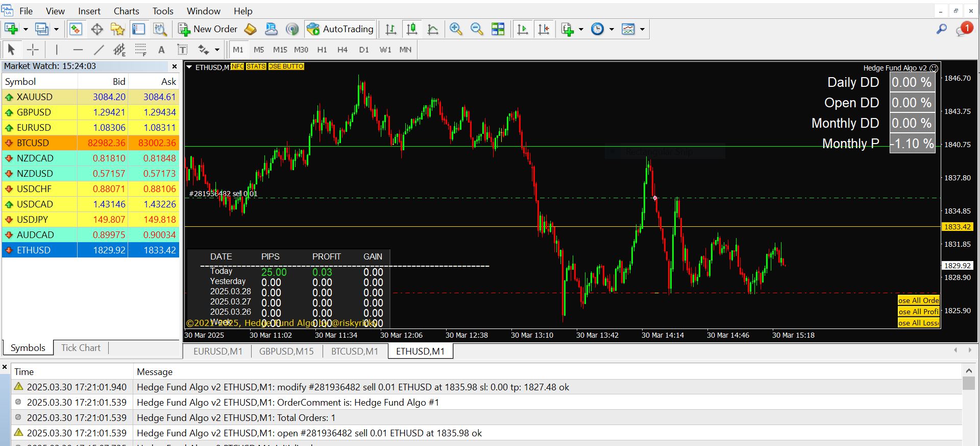Toggle the AutoTrading button
The width and height of the screenshot is (980, 446).
pyautogui.click(x=340, y=29)
